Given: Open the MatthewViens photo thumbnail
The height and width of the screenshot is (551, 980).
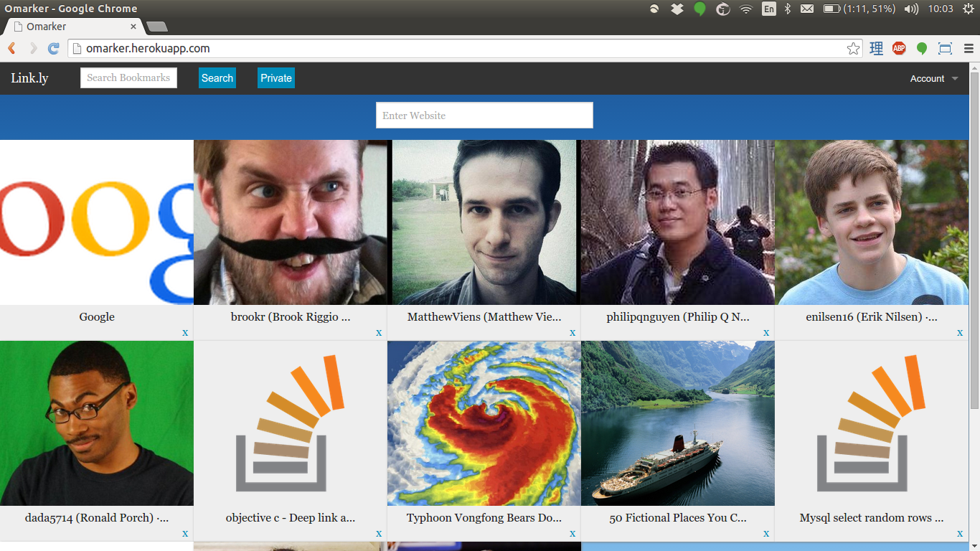Looking at the screenshot, I should pyautogui.click(x=484, y=222).
